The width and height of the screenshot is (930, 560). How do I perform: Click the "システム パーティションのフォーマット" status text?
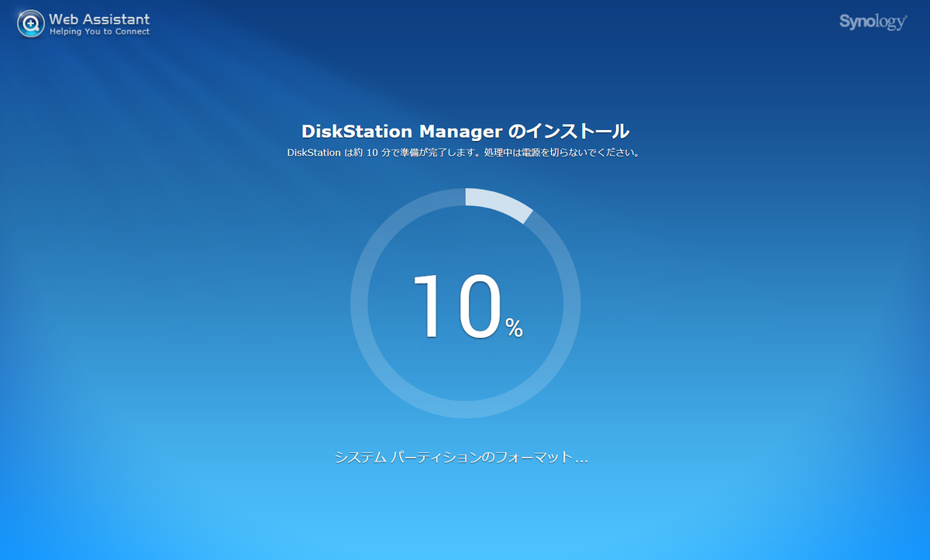coord(461,457)
